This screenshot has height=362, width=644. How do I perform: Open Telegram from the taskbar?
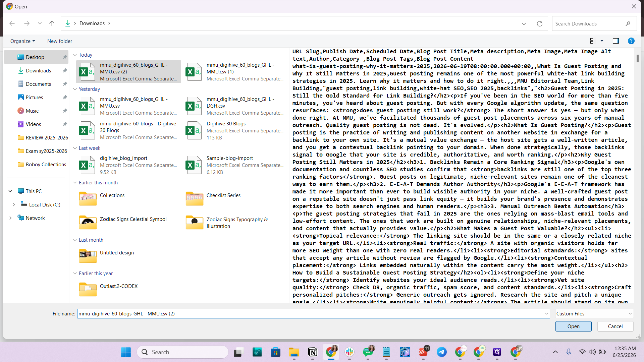point(442,352)
